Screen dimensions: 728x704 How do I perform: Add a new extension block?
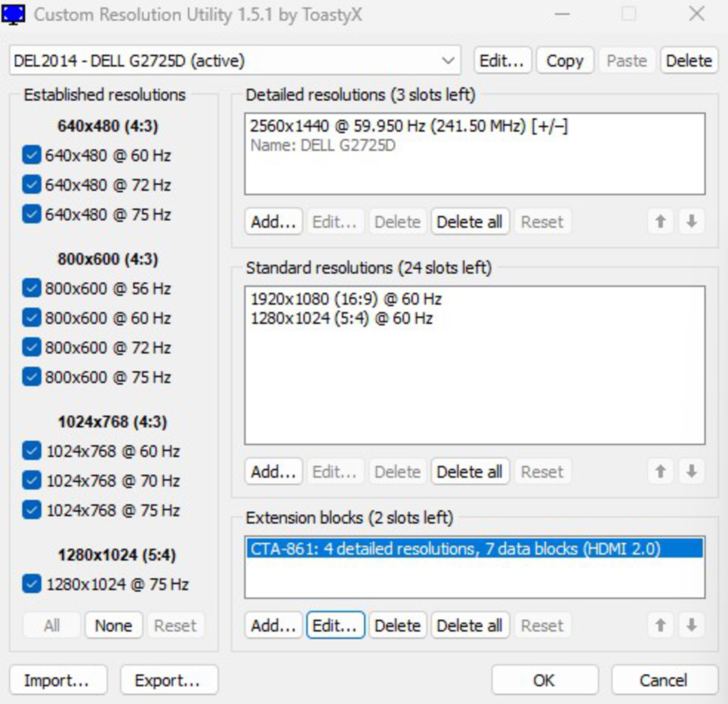coord(273,626)
